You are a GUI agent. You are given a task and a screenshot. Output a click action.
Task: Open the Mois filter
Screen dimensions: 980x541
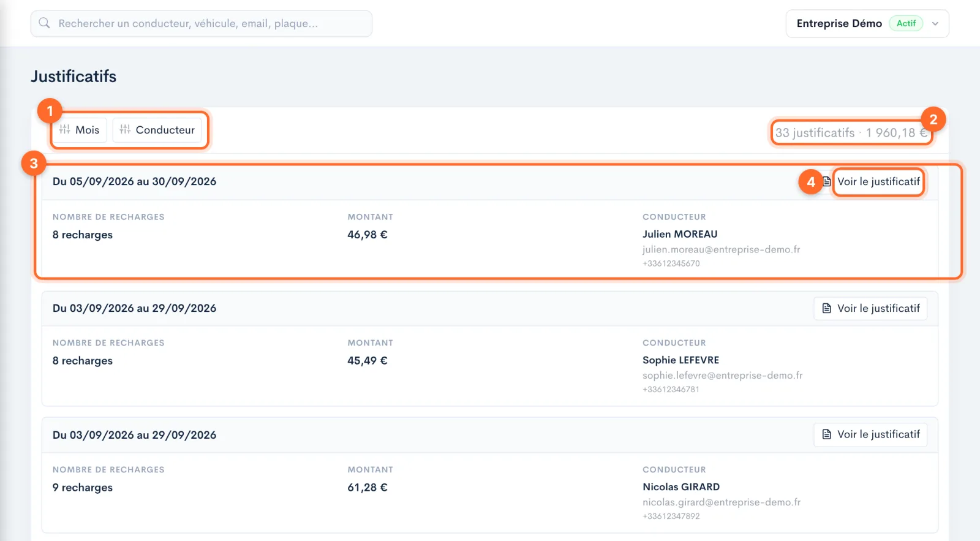click(x=80, y=130)
